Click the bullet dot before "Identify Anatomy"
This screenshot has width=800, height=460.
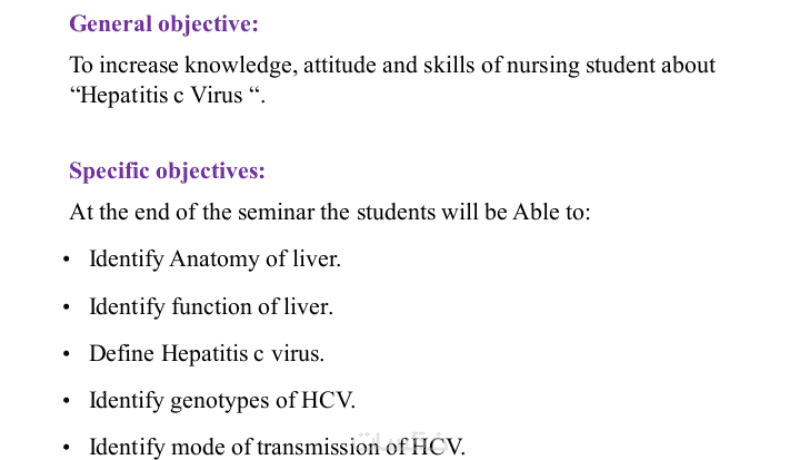(65, 261)
